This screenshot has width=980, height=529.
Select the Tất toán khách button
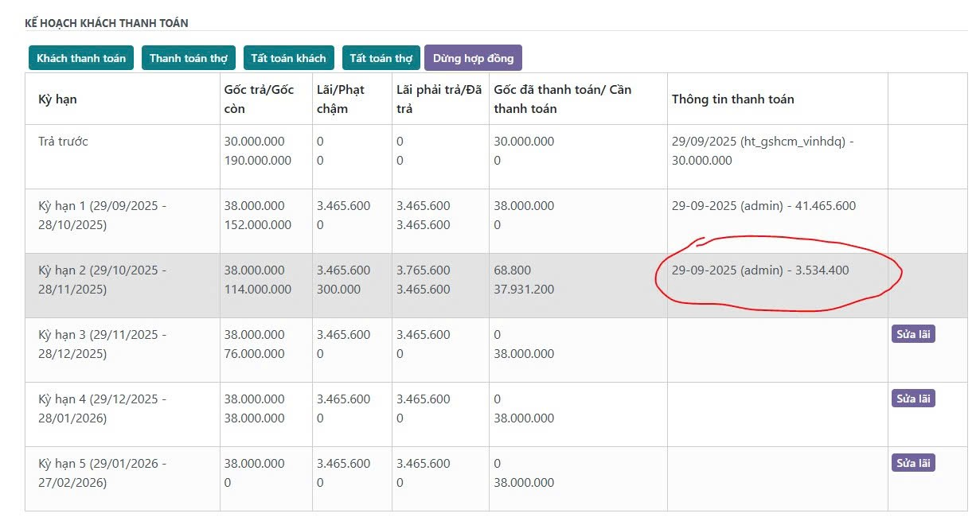(x=288, y=58)
